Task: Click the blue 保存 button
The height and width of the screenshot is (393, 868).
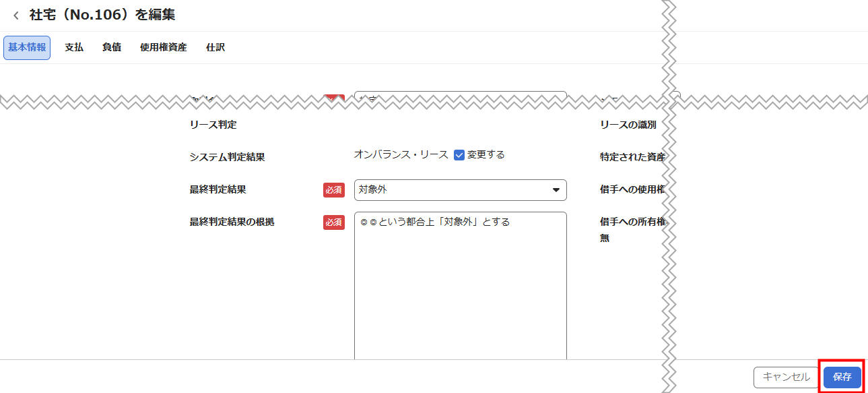Action: point(842,377)
